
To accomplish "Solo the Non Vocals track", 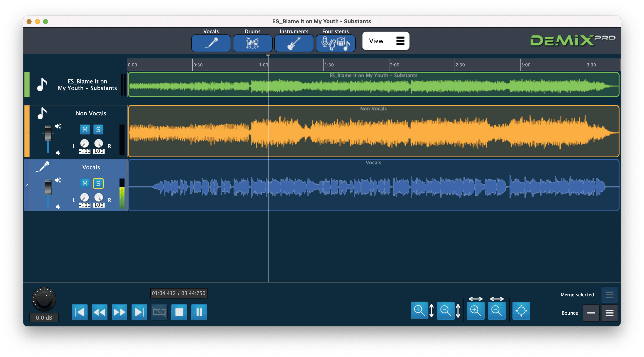I will tap(98, 129).
